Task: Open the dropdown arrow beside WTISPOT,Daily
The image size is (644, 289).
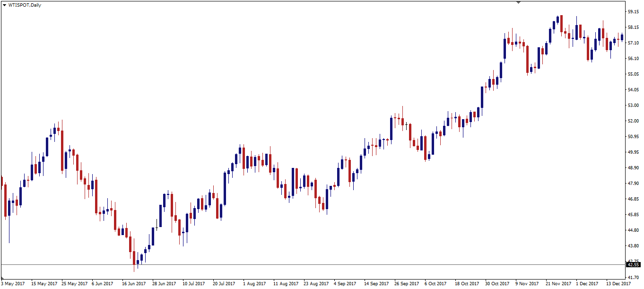Action: [x=4, y=5]
